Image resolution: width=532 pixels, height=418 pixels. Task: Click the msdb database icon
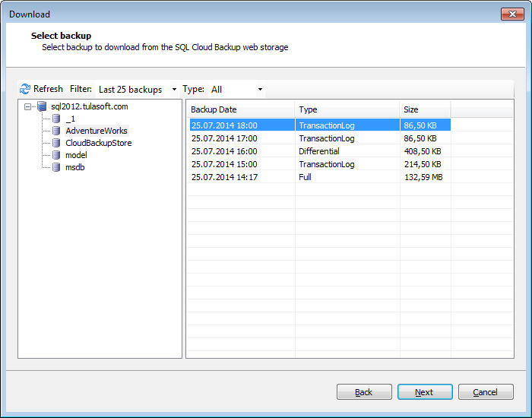tap(56, 167)
